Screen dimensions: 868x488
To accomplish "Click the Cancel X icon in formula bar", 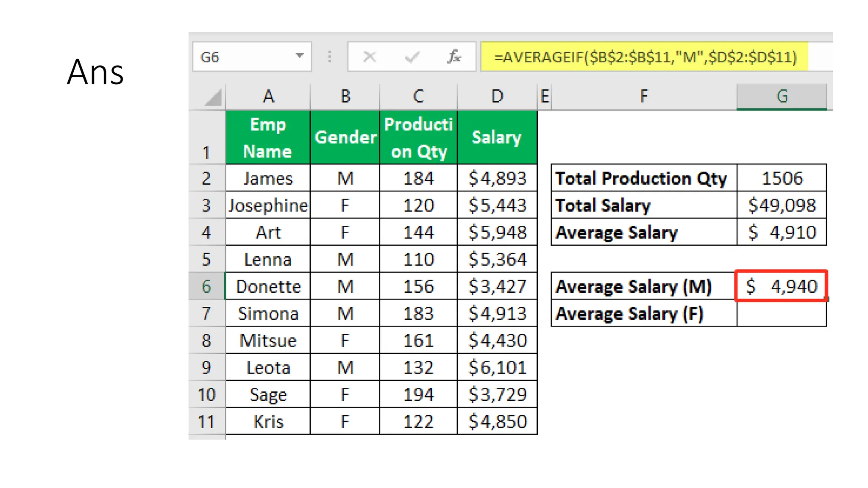I will (369, 56).
